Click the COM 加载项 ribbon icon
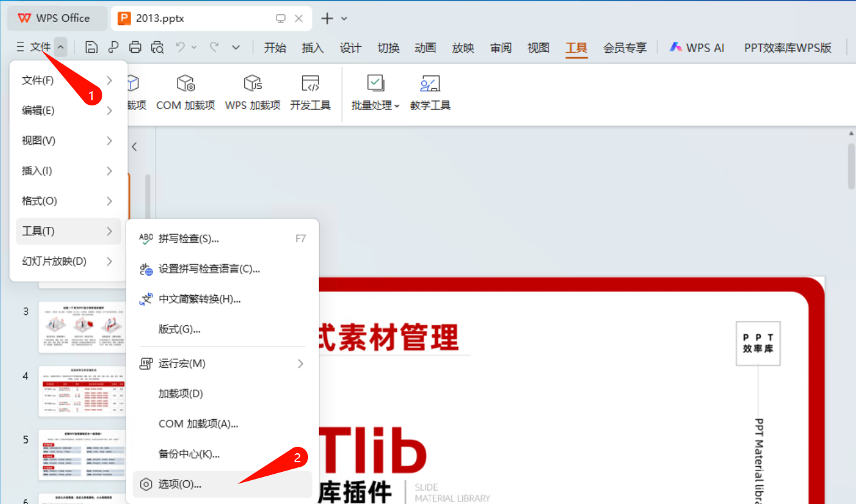 (x=186, y=83)
